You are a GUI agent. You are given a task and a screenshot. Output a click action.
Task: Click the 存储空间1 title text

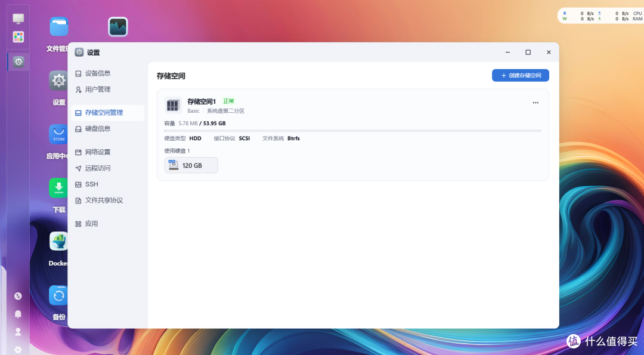point(202,101)
